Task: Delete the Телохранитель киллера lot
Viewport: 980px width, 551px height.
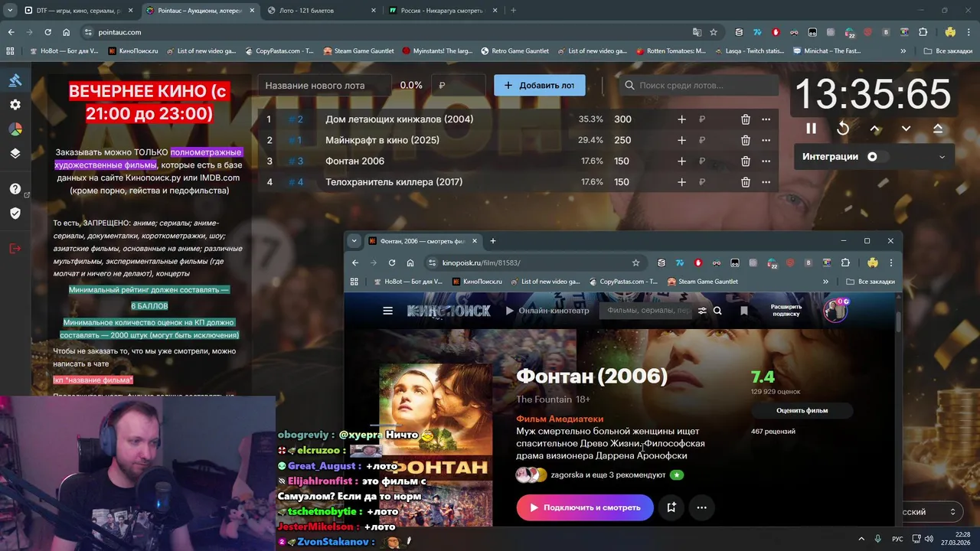Action: (x=746, y=182)
